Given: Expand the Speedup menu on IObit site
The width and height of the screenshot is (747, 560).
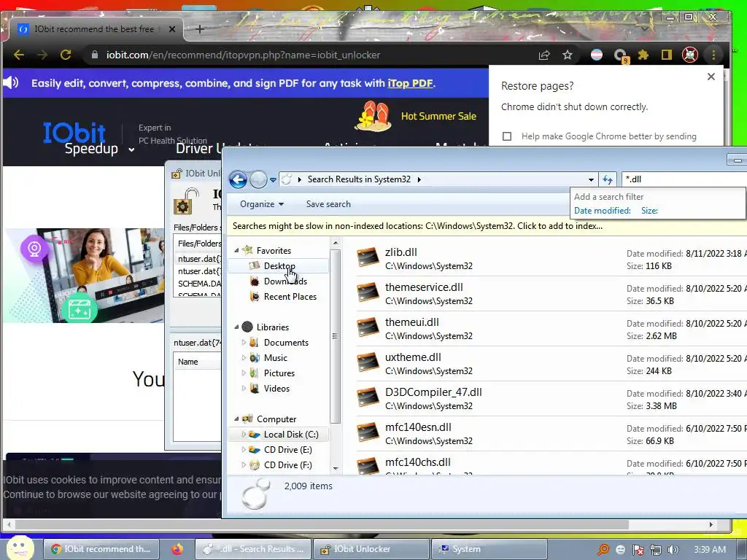Looking at the screenshot, I should (99, 149).
